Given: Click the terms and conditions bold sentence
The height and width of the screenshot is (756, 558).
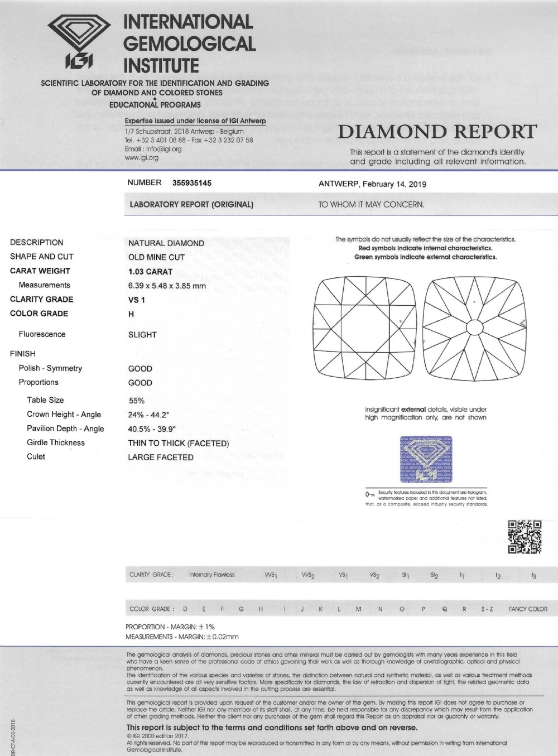Looking at the screenshot, I should (272, 728).
